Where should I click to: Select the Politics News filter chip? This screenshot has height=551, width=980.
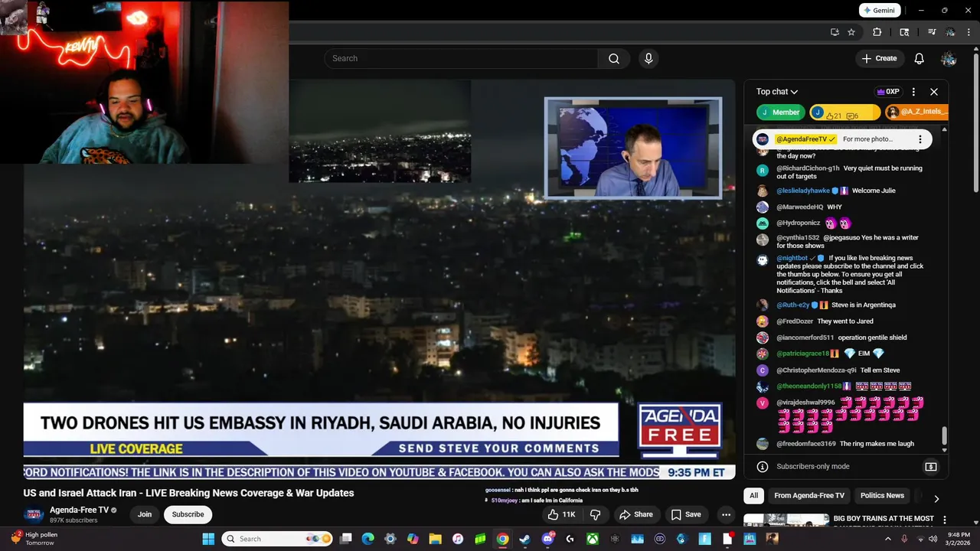pos(882,496)
